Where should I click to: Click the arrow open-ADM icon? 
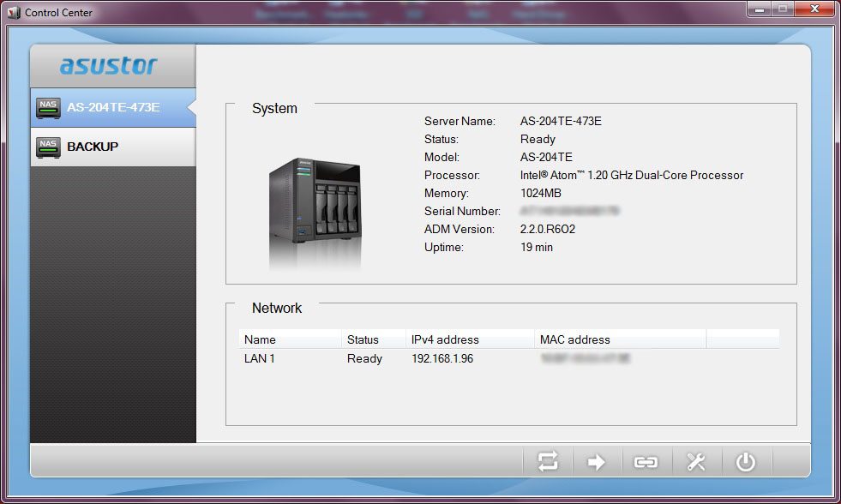596,462
